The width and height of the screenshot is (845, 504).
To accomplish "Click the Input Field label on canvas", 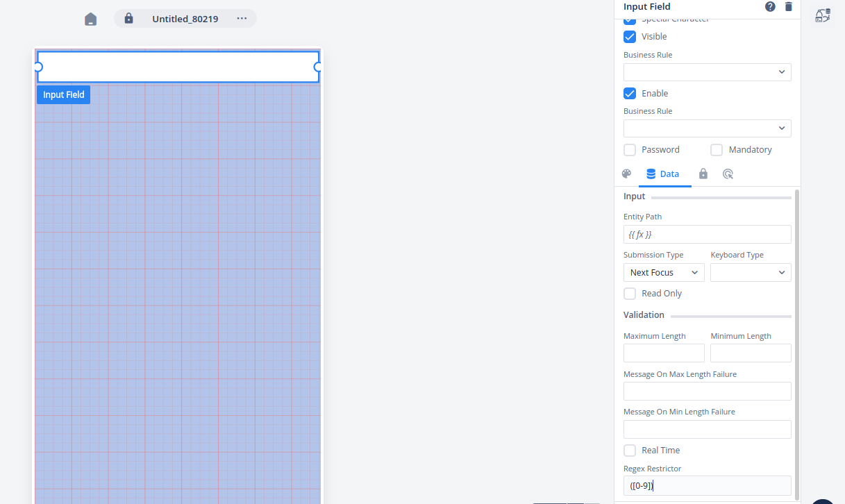I will click(63, 95).
